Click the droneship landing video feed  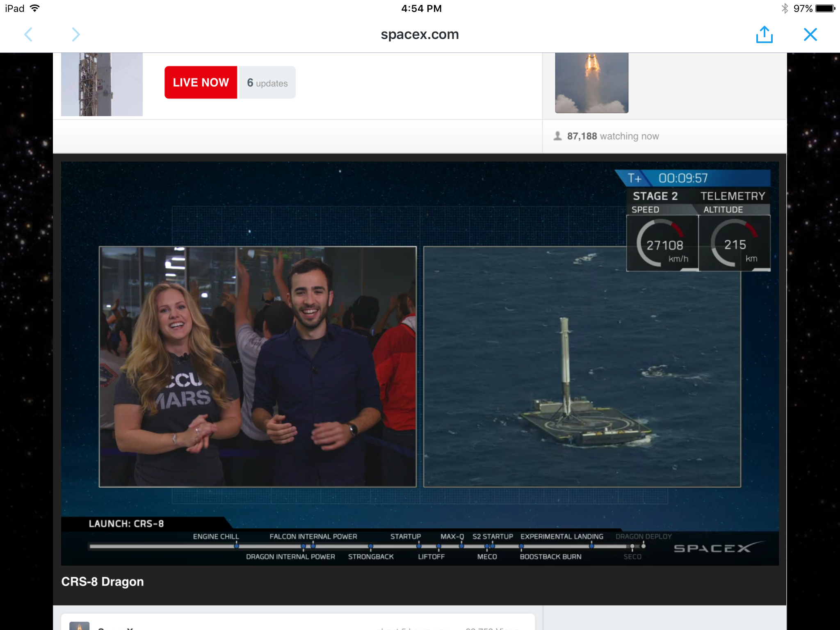[582, 367]
